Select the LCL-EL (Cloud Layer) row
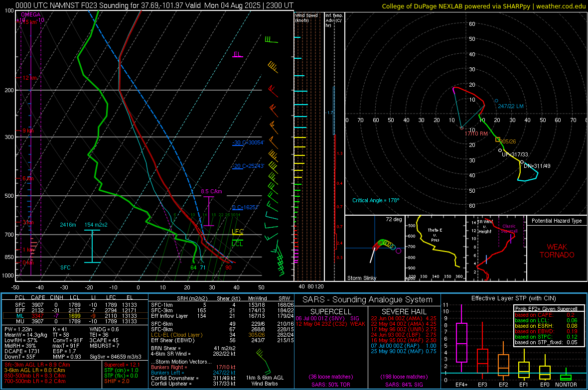This screenshot has height=390, width=588. pos(222,335)
